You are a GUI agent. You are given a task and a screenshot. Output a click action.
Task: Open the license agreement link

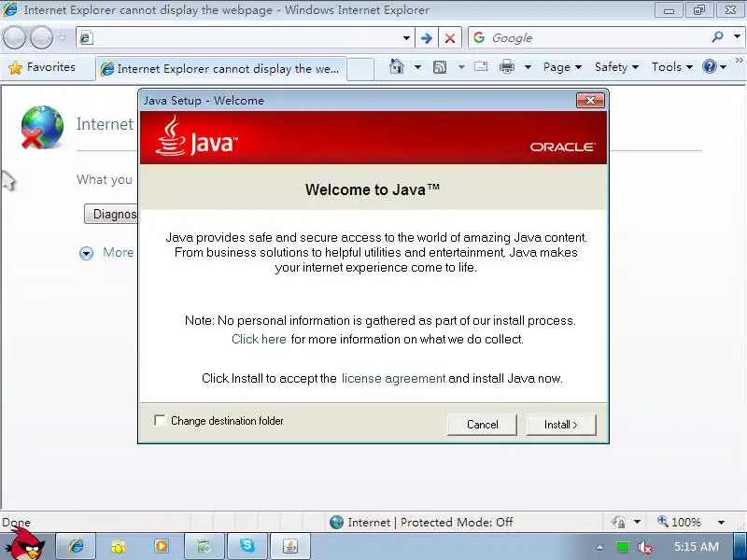click(x=393, y=379)
